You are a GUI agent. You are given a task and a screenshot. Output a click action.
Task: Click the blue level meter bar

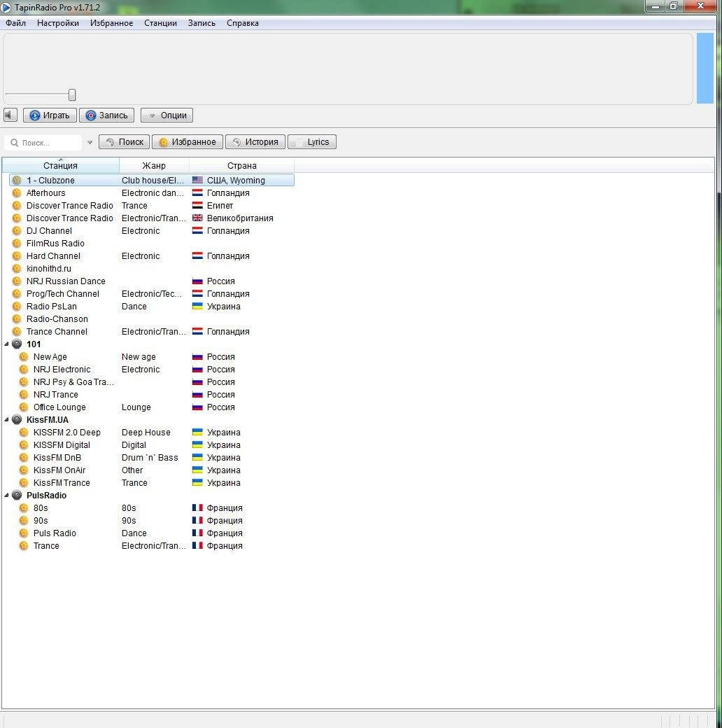point(705,68)
